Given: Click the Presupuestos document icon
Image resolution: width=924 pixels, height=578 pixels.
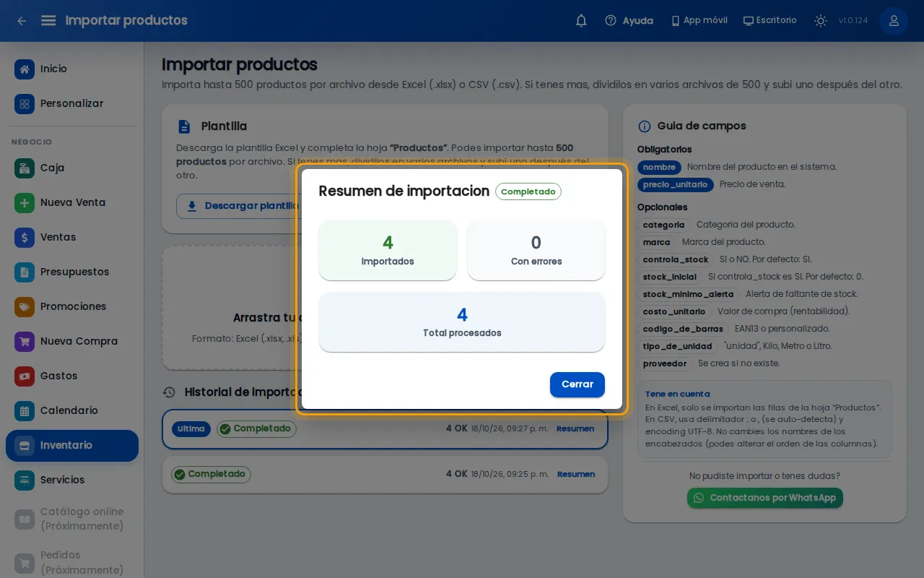Looking at the screenshot, I should tap(25, 272).
